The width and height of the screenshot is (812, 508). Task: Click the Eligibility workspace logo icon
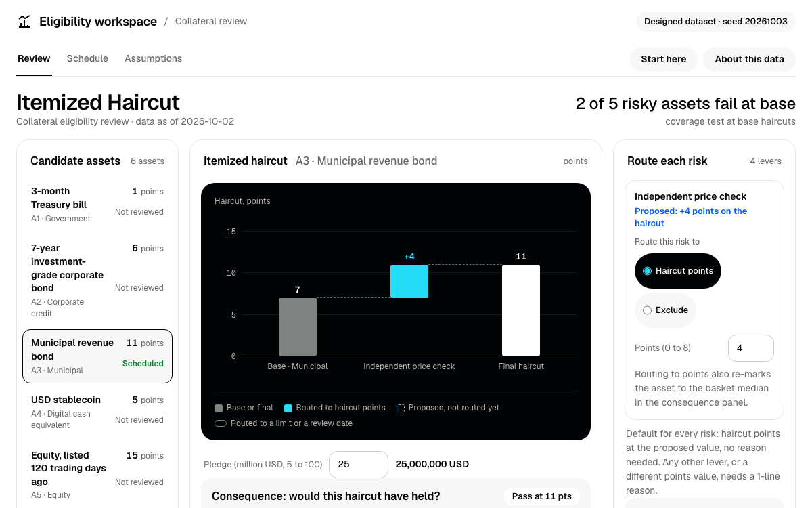pos(24,22)
